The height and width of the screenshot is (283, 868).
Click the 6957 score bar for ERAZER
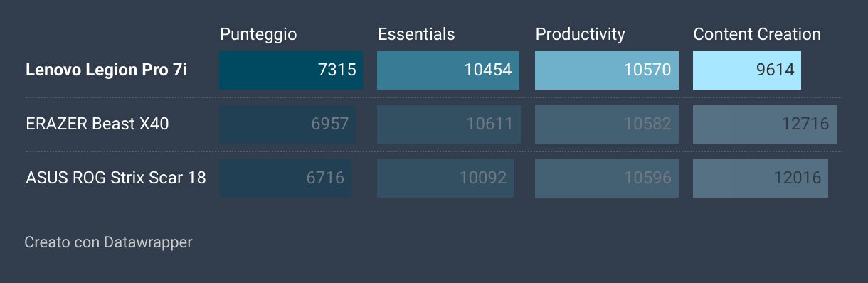pyautogui.click(x=287, y=124)
